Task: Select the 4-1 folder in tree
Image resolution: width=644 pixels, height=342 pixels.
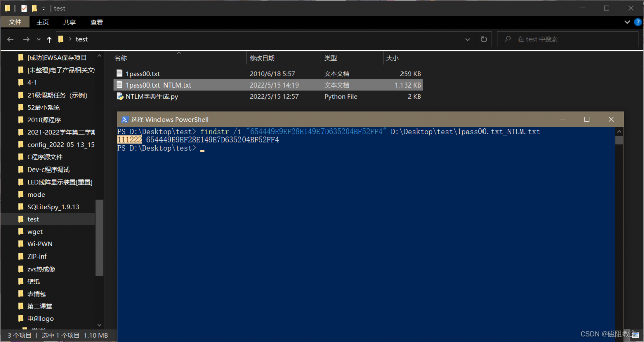Action: click(32, 82)
